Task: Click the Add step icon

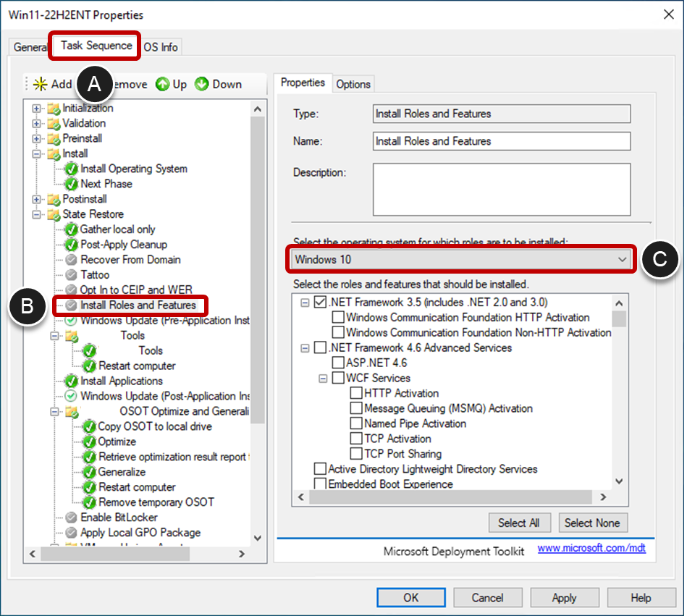Action: coord(41,84)
